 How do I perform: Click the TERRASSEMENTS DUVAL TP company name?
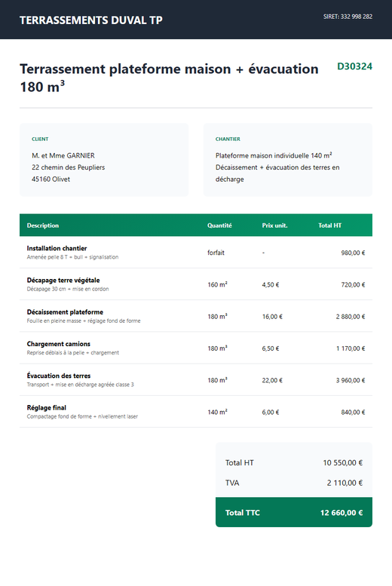pyautogui.click(x=90, y=20)
